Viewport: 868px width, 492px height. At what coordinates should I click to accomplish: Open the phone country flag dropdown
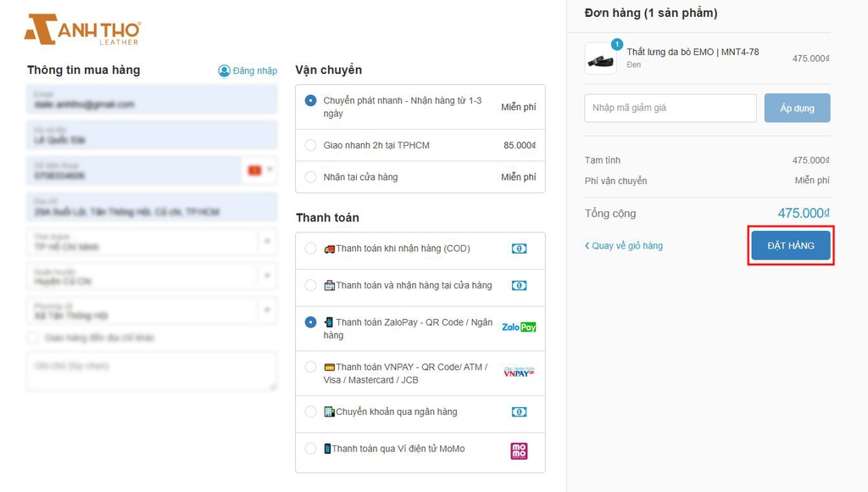point(259,171)
